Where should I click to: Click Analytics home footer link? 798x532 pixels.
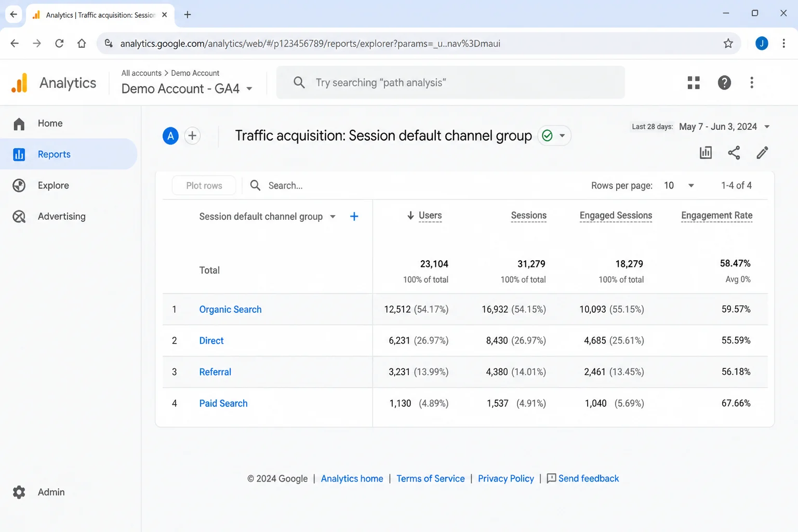click(x=352, y=478)
